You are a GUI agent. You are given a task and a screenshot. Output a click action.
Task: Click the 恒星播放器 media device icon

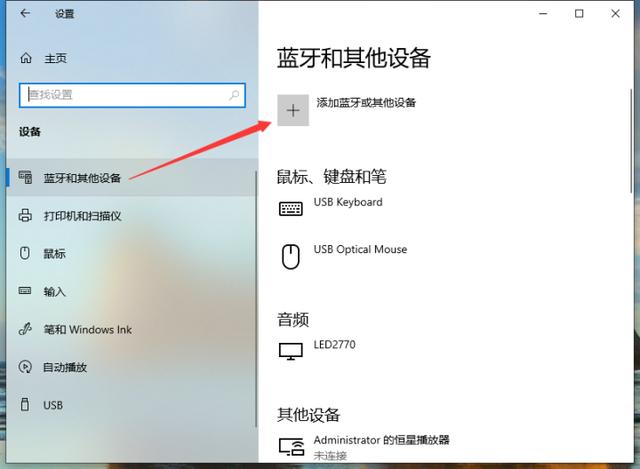click(x=292, y=446)
